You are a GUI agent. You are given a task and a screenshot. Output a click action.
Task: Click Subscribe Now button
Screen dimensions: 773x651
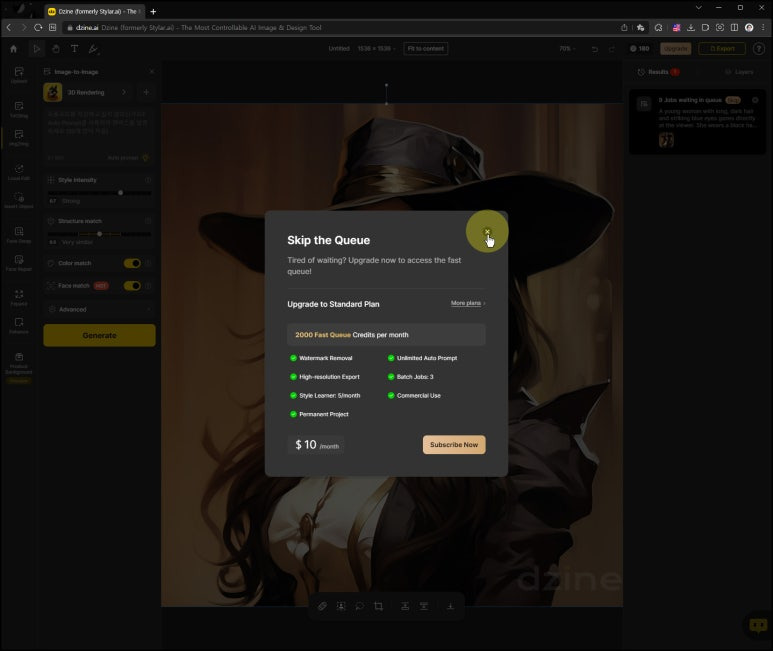[454, 445]
